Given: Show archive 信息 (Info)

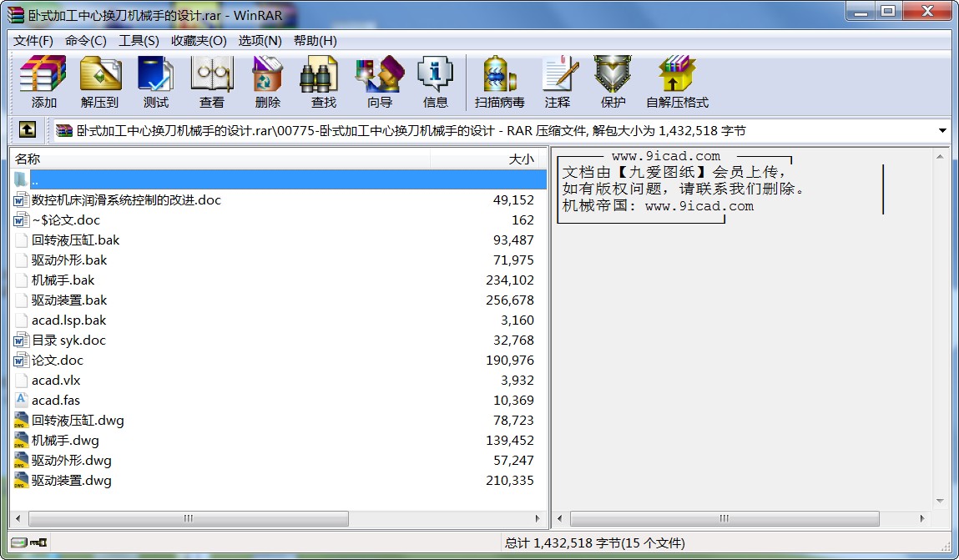Looking at the screenshot, I should [x=436, y=82].
